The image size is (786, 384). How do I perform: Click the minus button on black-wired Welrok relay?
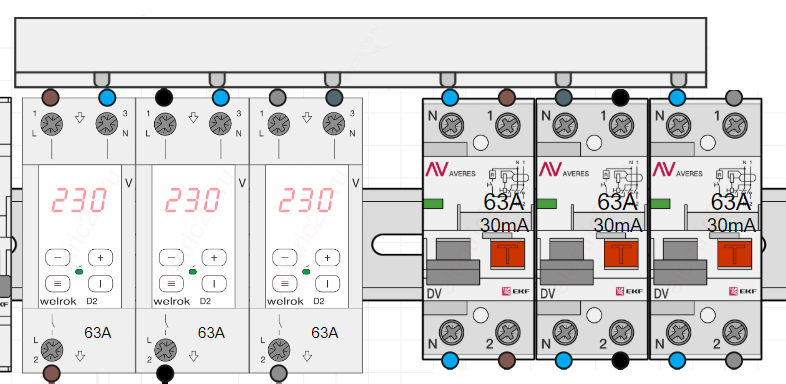[172, 258]
